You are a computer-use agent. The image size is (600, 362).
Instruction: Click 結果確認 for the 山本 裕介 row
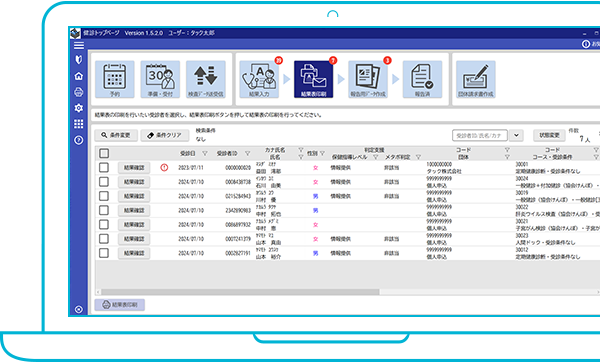coord(134,253)
